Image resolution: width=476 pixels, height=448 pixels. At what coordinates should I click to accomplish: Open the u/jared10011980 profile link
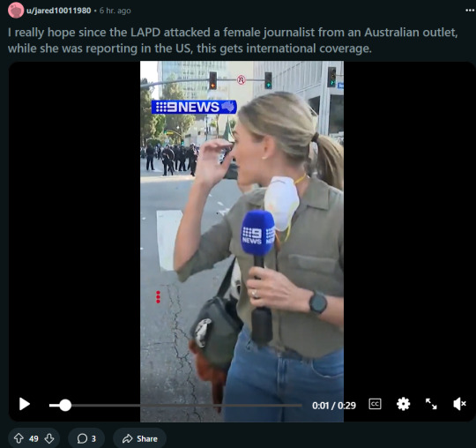pos(58,11)
